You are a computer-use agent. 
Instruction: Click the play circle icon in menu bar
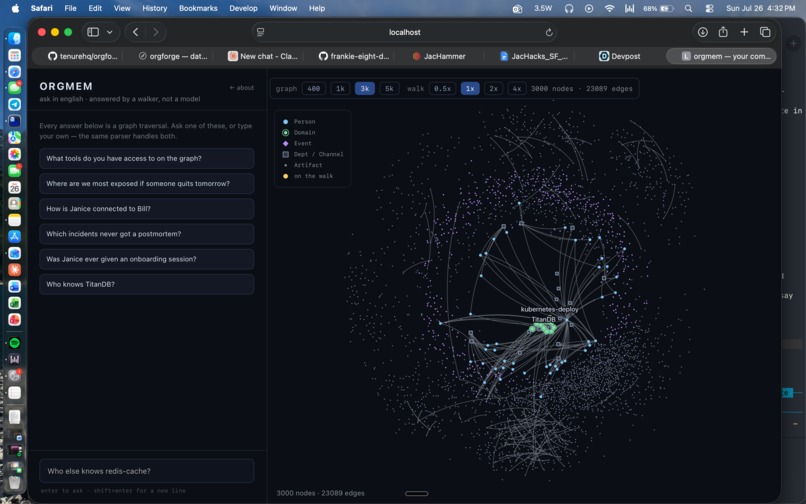pos(589,8)
